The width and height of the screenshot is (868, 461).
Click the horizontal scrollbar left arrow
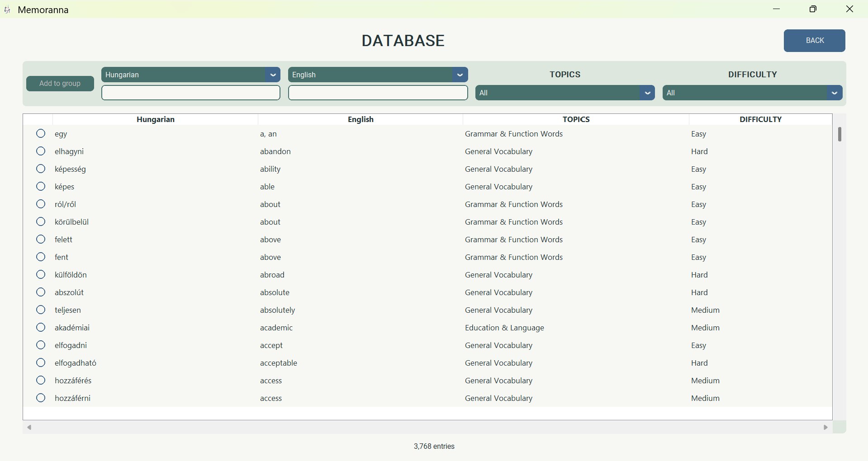29,428
